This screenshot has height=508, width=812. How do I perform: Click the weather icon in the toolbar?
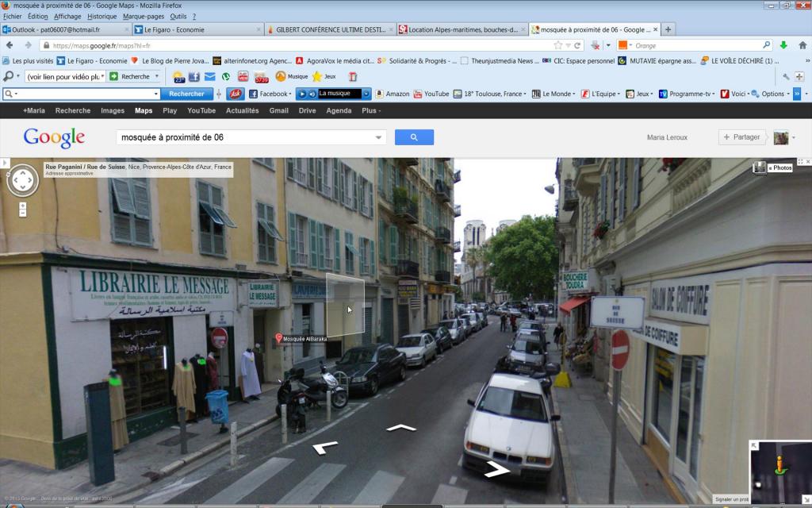pyautogui.click(x=178, y=77)
